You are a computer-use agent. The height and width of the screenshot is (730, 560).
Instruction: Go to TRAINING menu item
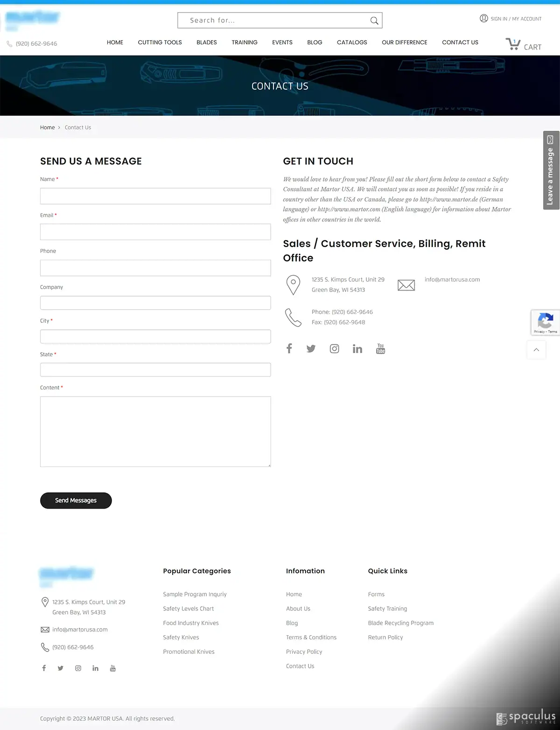[245, 43]
